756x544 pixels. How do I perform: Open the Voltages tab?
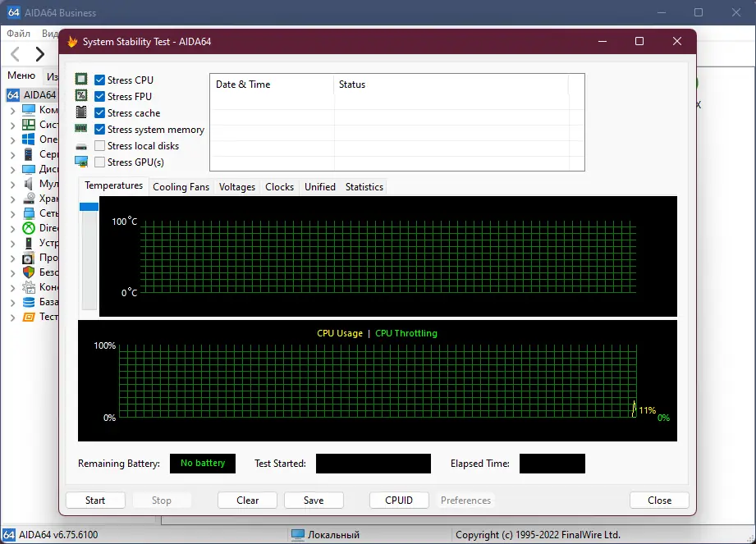point(236,187)
